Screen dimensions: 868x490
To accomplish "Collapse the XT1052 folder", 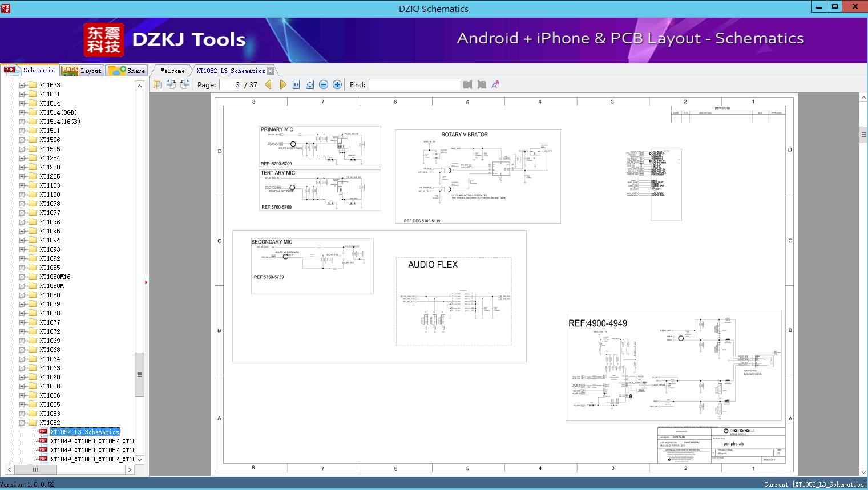I will tap(22, 423).
